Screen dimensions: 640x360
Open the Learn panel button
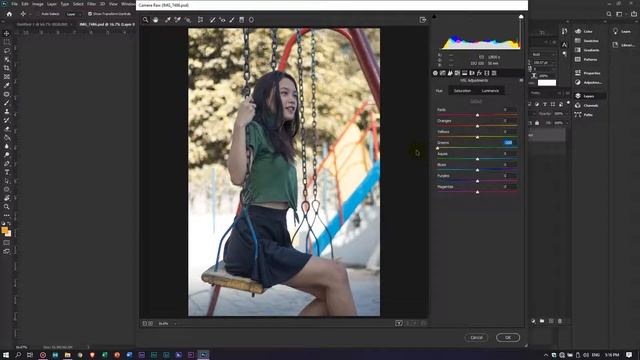(622, 31)
